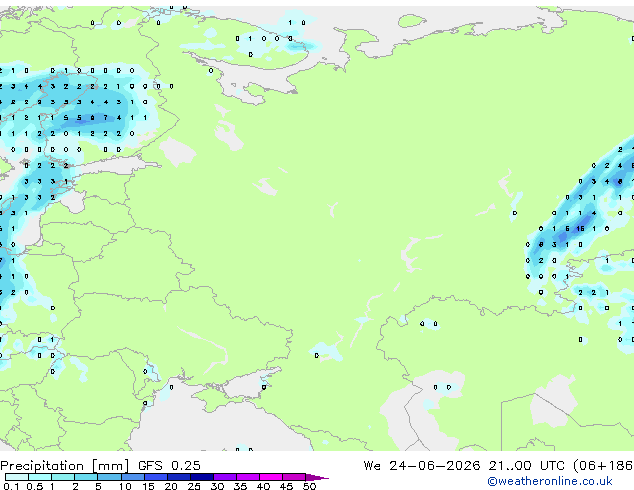The height and width of the screenshot is (490, 634).
Task: Click the 35–40 mm violet legend swatch
Action: coord(247,477)
